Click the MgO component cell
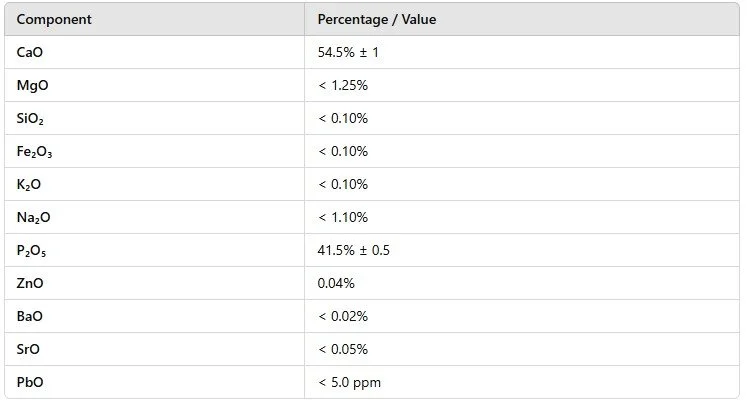The height and width of the screenshot is (403, 747). (32, 86)
